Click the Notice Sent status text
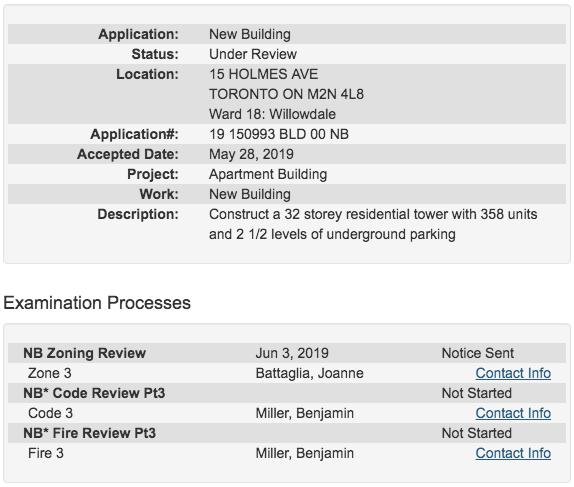574x487 pixels. click(x=478, y=353)
